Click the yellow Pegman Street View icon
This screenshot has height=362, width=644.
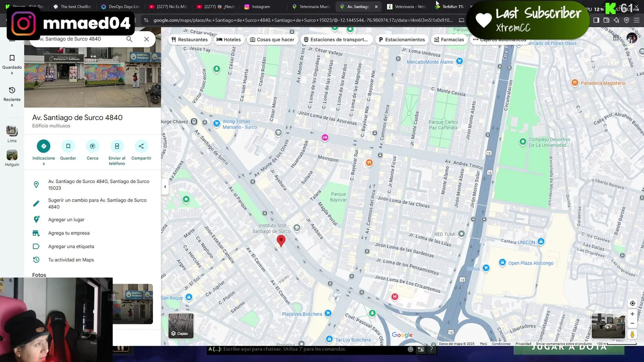(x=632, y=335)
